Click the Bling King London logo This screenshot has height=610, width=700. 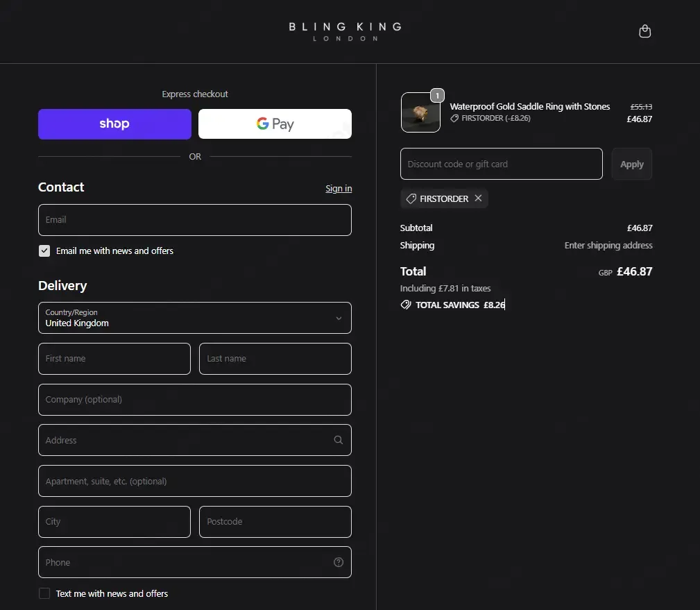[345, 31]
